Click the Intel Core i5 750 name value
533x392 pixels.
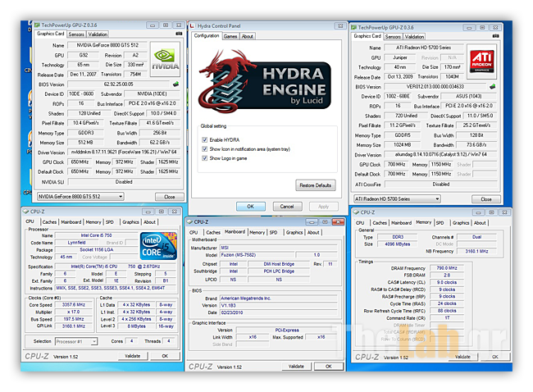point(96,235)
